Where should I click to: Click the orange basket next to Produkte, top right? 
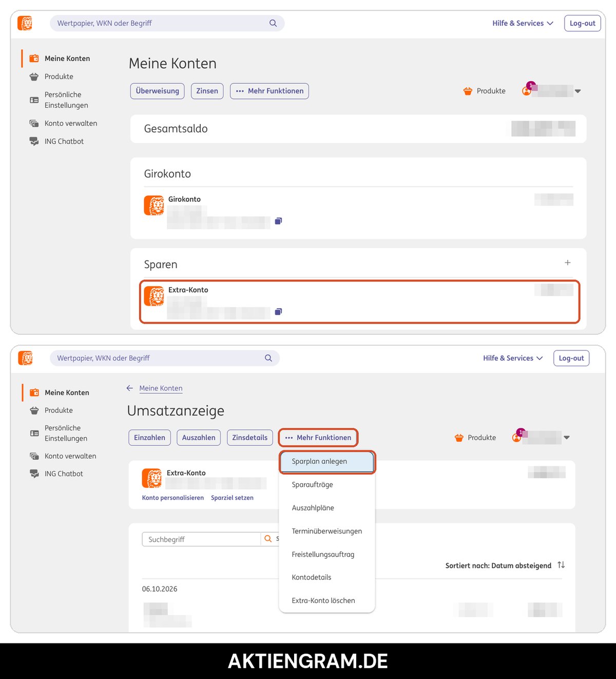(468, 91)
